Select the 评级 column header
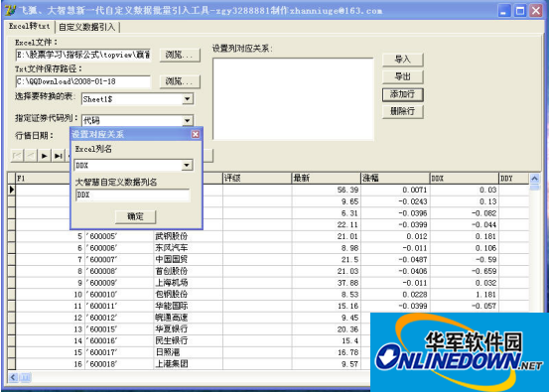This screenshot has width=549, height=392. pos(257,179)
